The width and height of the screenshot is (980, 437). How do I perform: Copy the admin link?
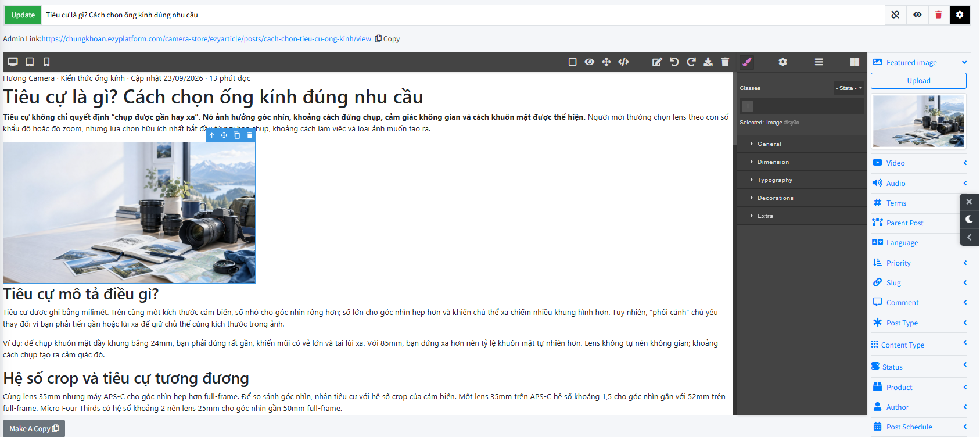pyautogui.click(x=387, y=39)
